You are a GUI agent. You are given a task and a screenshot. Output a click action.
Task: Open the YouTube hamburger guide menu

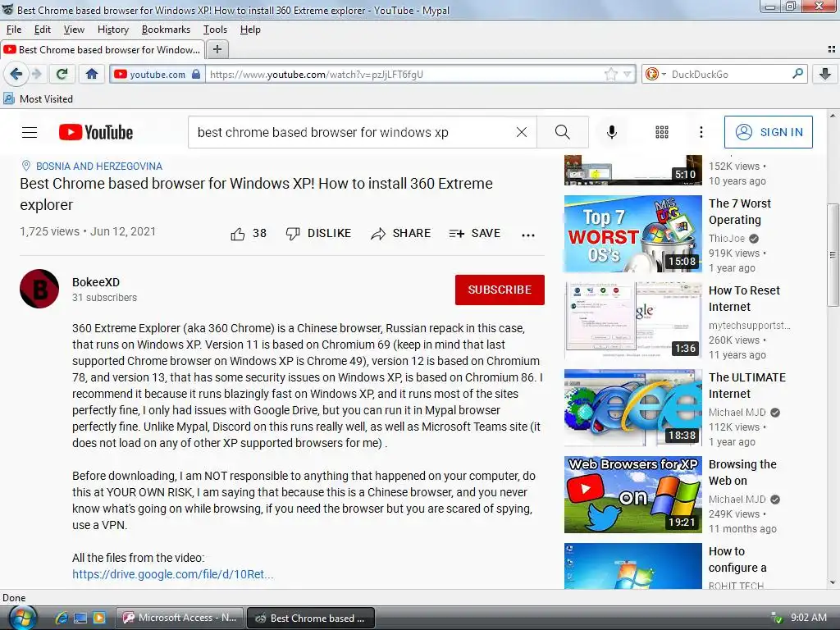coord(30,132)
